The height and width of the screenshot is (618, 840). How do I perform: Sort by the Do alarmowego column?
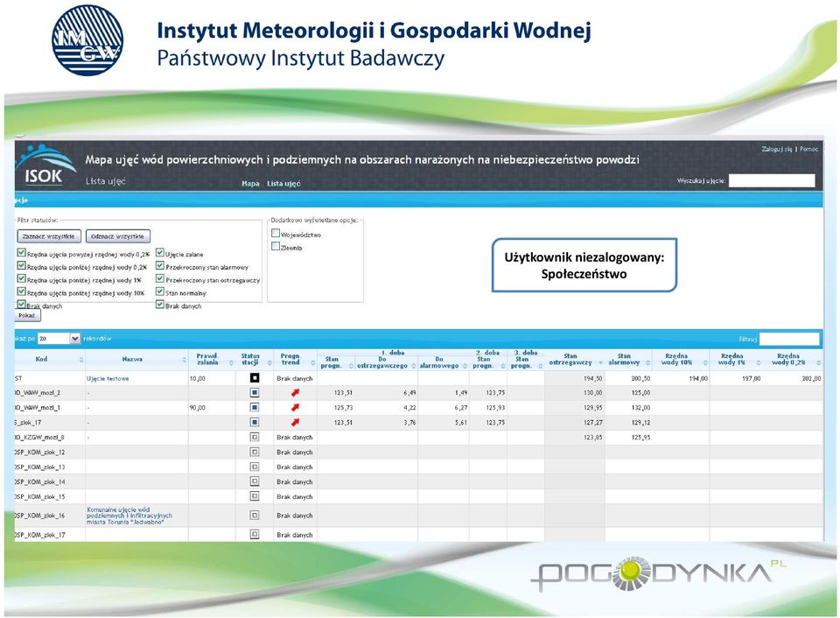(x=465, y=366)
